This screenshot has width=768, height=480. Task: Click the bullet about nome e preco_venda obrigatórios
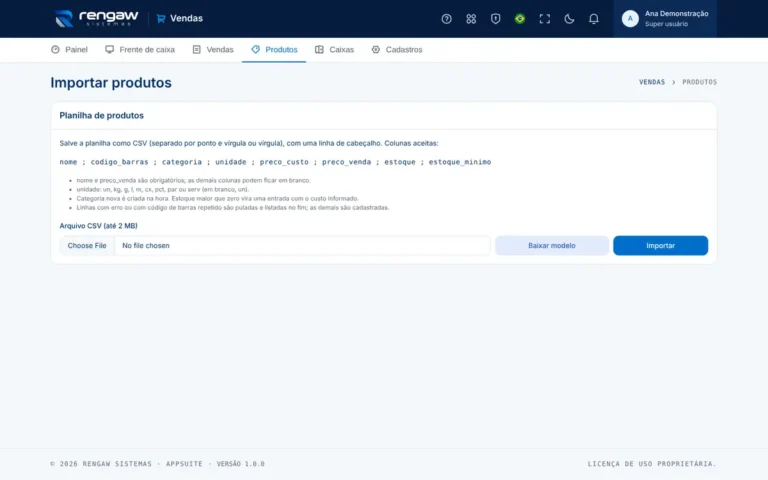(x=193, y=180)
